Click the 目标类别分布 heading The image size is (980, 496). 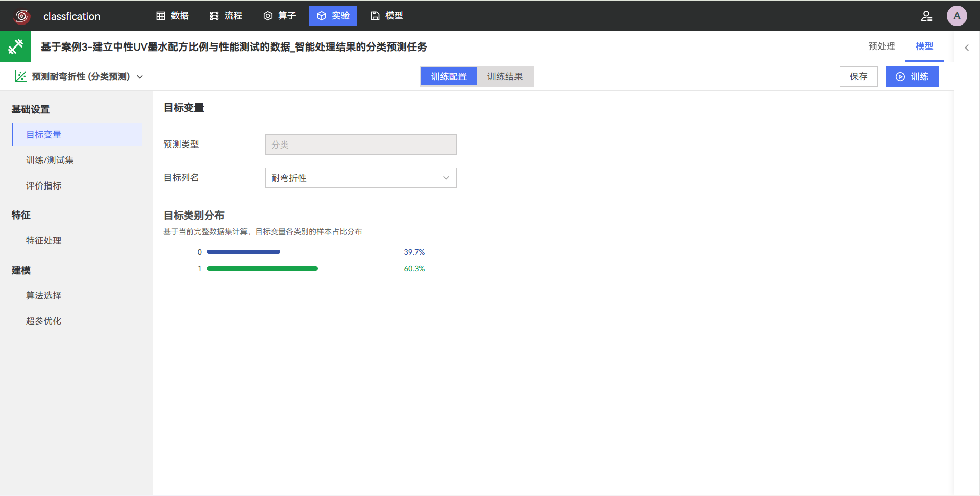(x=194, y=216)
